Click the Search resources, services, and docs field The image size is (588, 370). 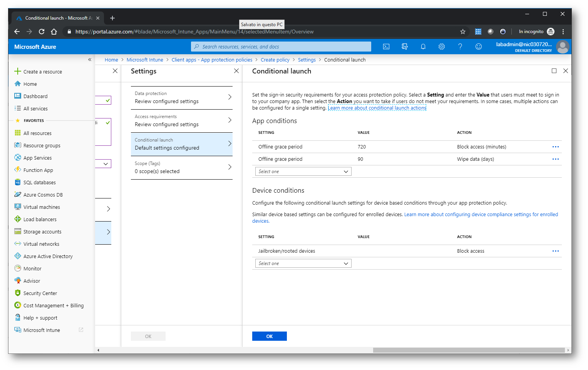[281, 47]
